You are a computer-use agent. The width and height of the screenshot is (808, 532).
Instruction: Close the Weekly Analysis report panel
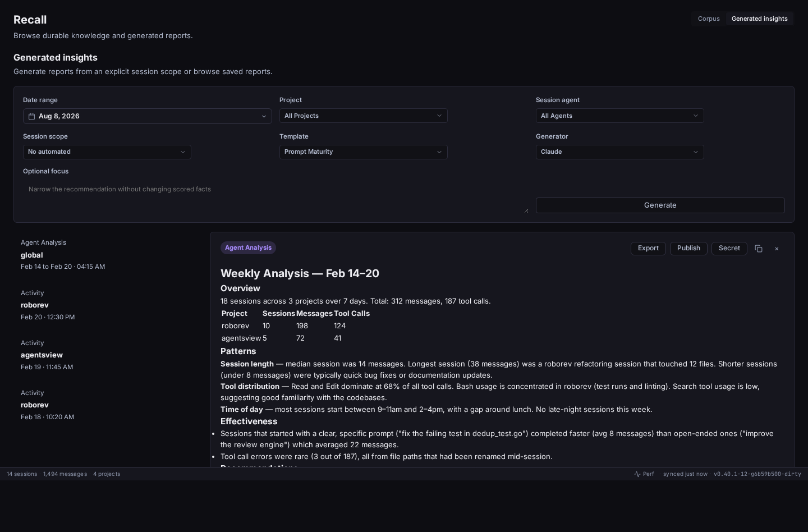pos(777,249)
